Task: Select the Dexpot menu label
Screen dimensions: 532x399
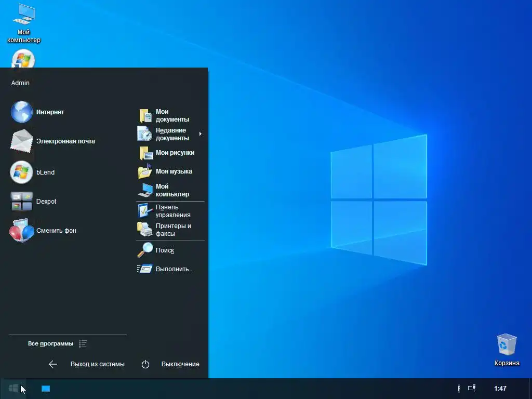Action: [x=46, y=201]
